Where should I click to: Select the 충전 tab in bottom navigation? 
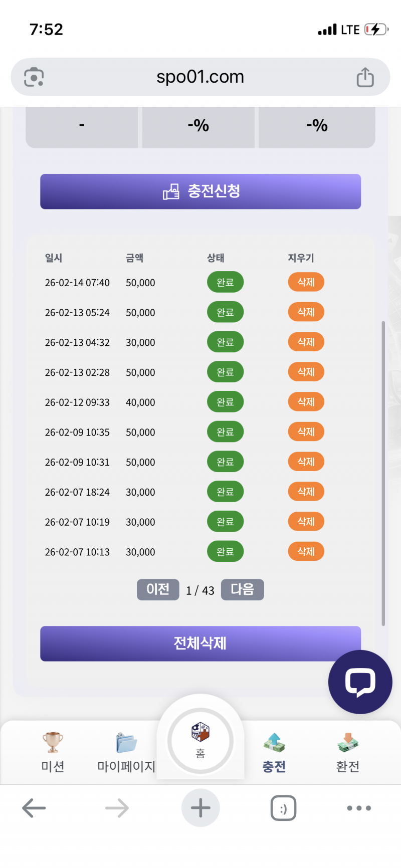[x=274, y=752]
